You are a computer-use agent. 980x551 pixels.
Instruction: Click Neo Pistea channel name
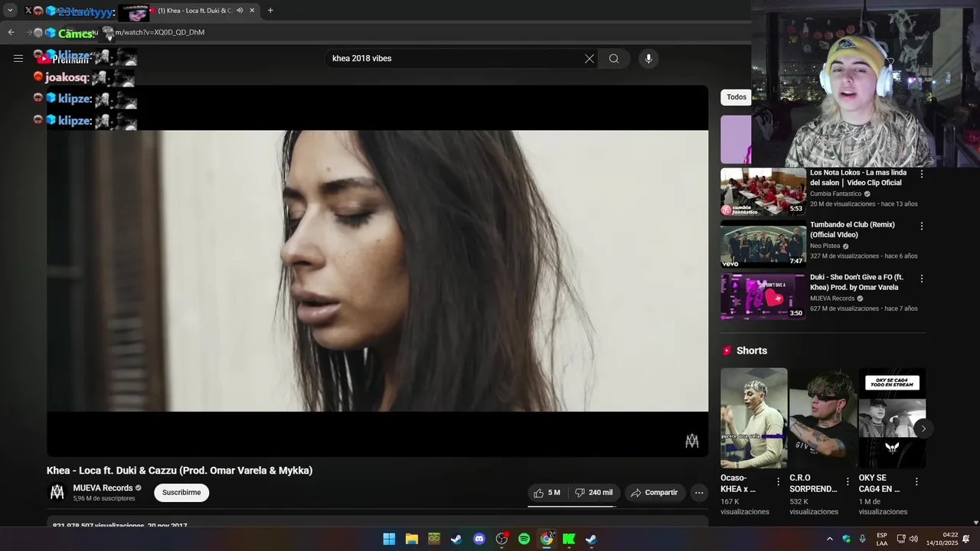825,246
